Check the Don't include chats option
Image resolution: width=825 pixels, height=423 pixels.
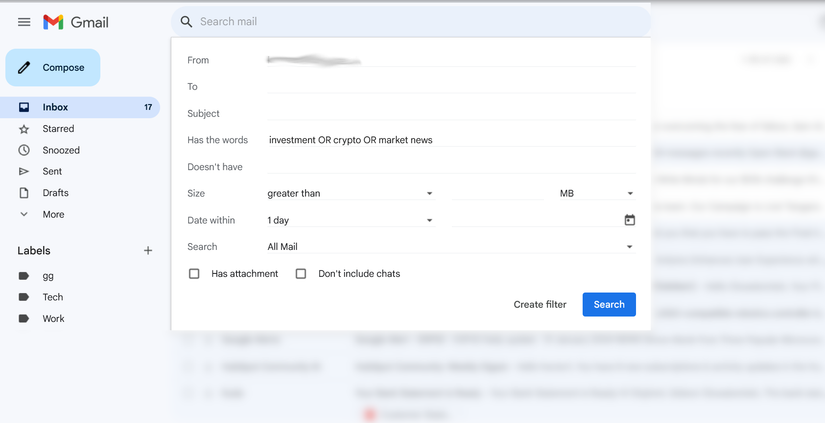301,274
